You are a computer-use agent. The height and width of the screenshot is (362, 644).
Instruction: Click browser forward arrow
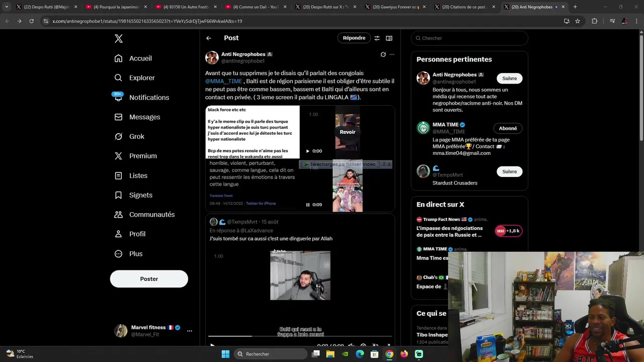(x=19, y=21)
